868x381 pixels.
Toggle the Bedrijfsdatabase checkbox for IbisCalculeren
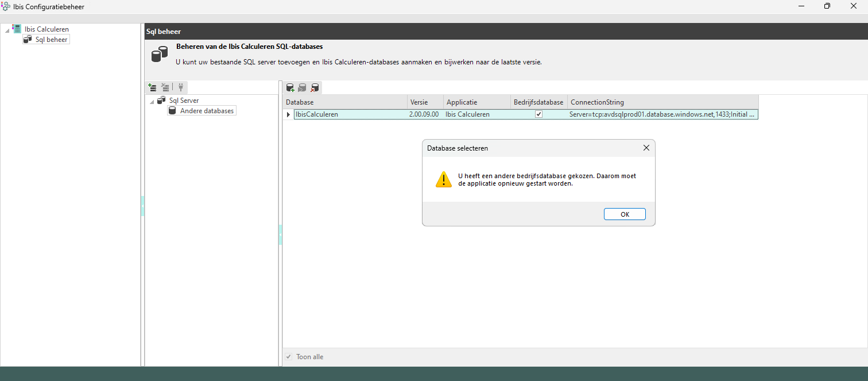pyautogui.click(x=538, y=114)
